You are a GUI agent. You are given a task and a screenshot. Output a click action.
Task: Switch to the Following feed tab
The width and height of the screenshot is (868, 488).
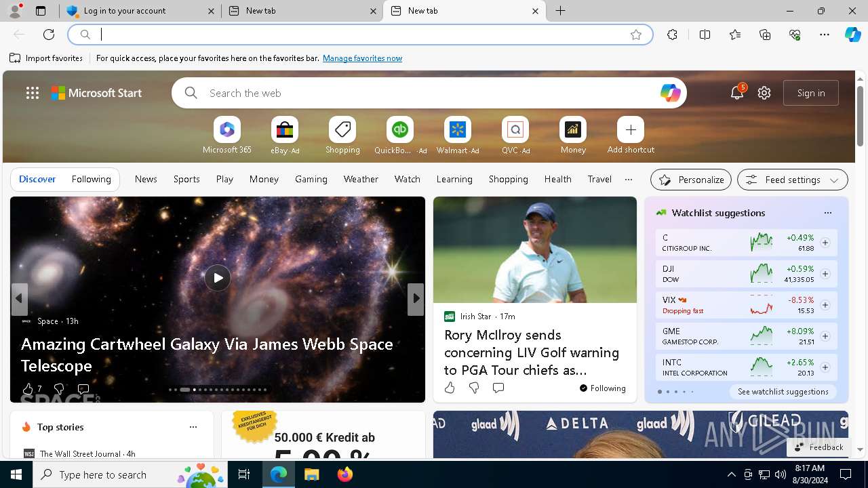pos(91,179)
